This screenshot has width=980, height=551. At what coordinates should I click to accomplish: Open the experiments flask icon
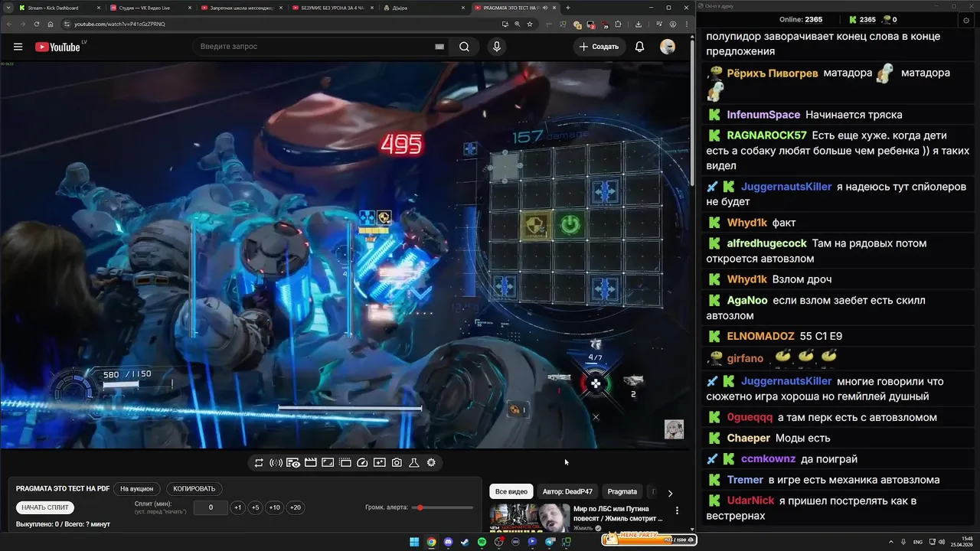tap(414, 462)
